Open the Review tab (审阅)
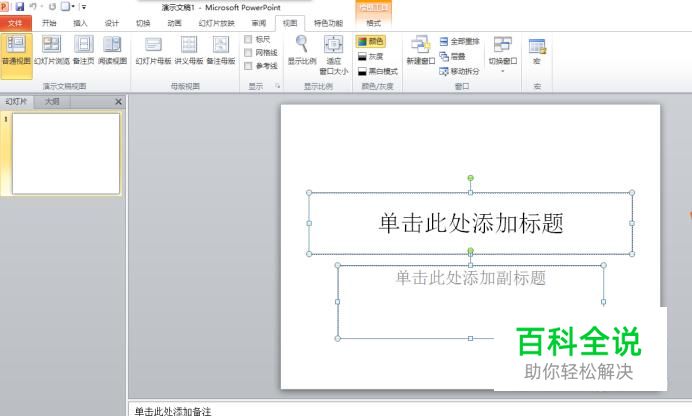 point(259,23)
